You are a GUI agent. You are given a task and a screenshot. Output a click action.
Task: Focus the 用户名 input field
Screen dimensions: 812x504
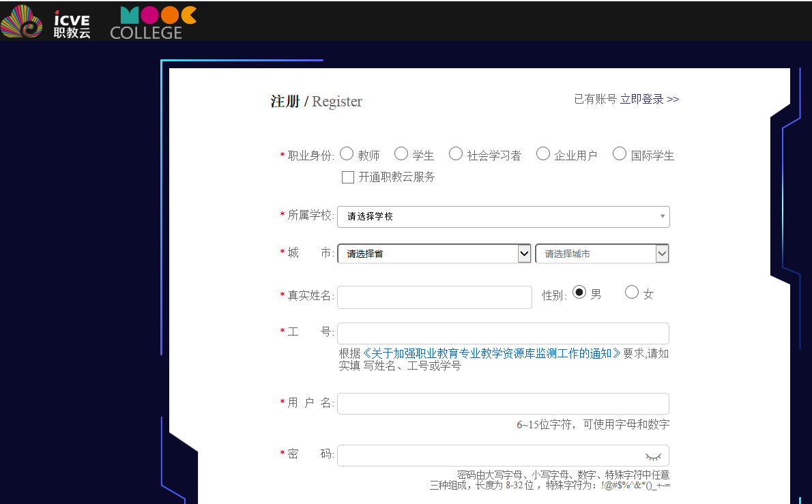(504, 404)
